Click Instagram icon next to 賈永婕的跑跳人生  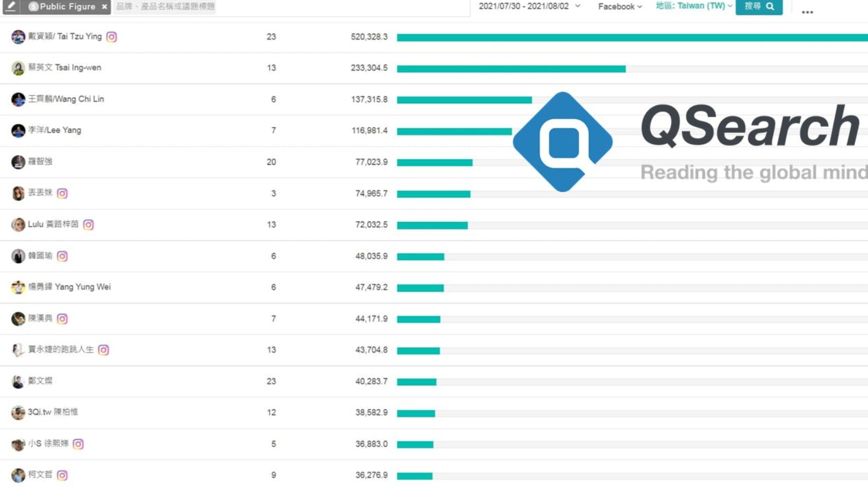click(x=103, y=350)
